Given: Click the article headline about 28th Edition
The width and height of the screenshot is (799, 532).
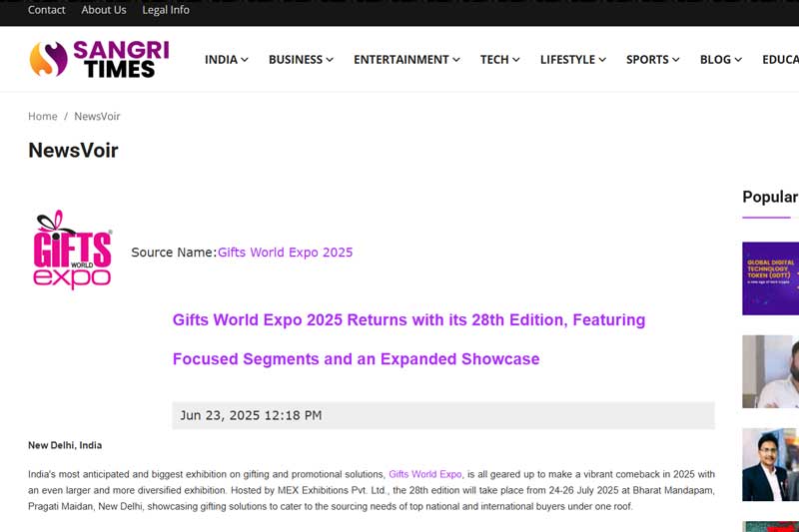Looking at the screenshot, I should point(408,339).
